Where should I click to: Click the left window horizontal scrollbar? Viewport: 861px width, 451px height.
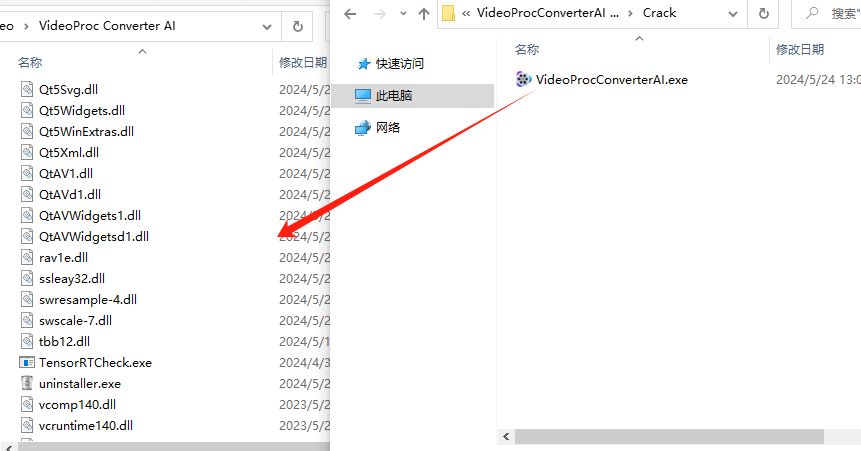[x=174, y=447]
